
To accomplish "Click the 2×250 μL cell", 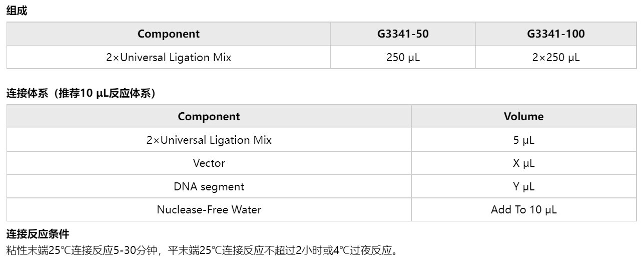I will click(x=556, y=57).
